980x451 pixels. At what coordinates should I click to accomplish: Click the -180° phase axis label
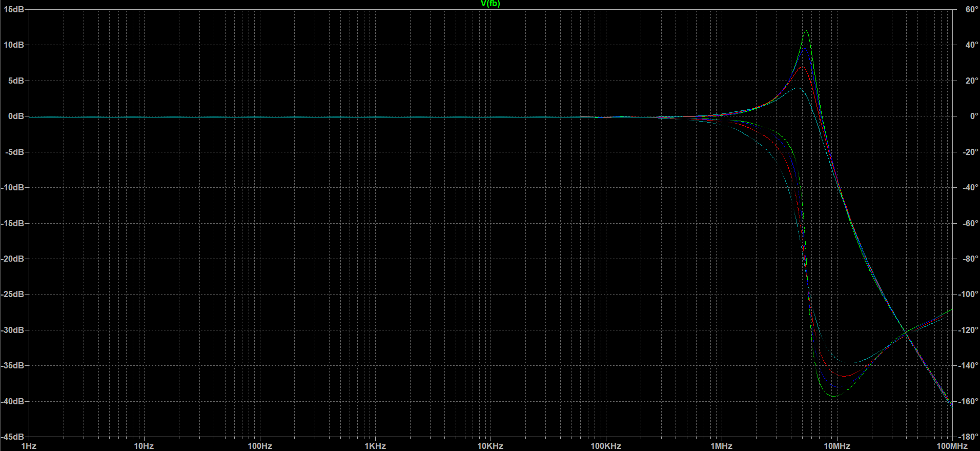(x=969, y=437)
